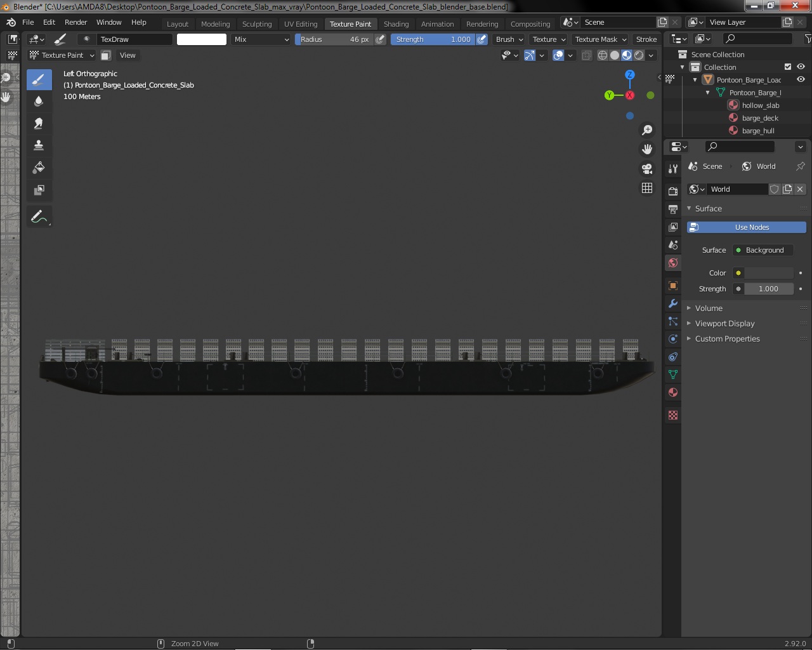The image size is (812, 650).
Task: Open the View Layer properties tab
Action: click(673, 227)
